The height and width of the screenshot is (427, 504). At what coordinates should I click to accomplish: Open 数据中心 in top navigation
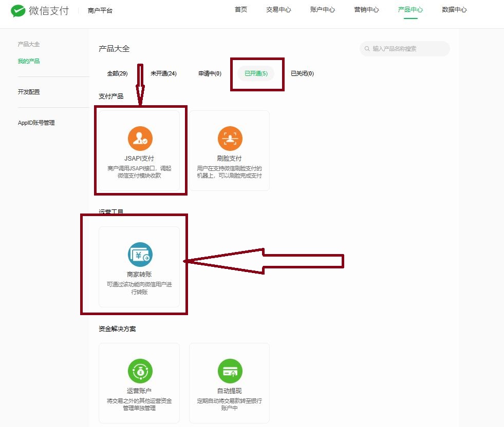click(x=454, y=10)
